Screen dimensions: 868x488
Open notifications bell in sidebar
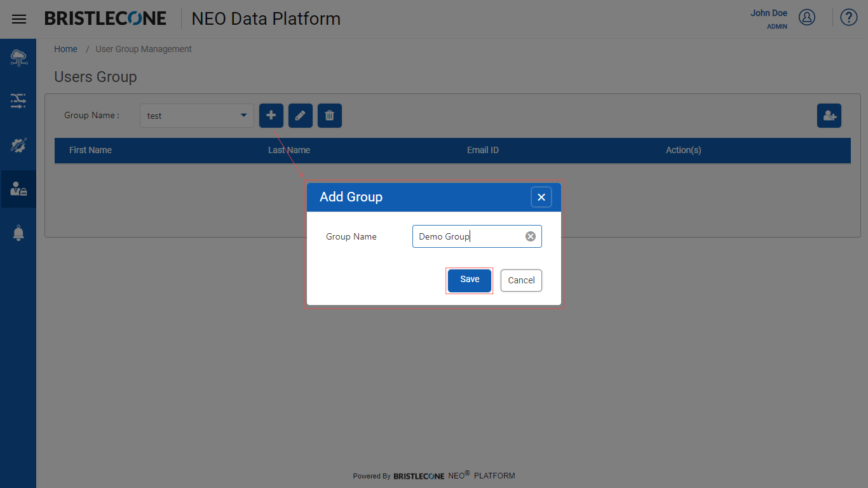tap(18, 233)
